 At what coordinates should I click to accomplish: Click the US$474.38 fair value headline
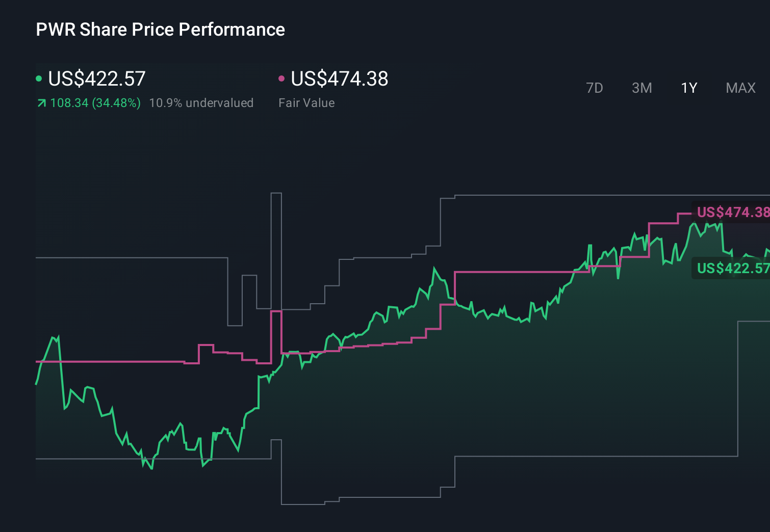[x=339, y=79]
